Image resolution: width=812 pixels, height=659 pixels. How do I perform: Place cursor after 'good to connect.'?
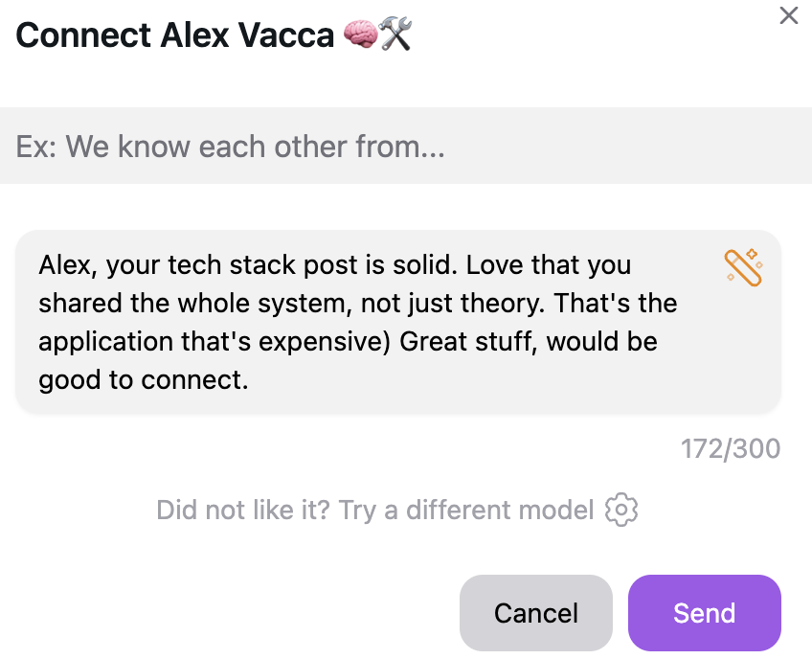(x=249, y=380)
